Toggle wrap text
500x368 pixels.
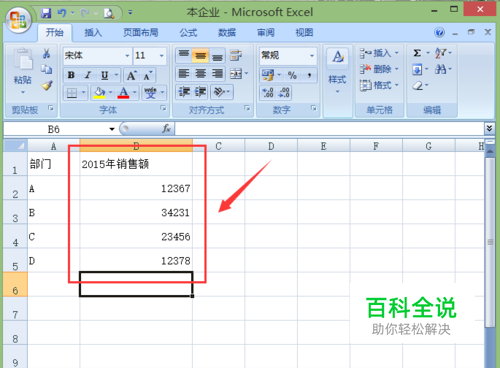pyautogui.click(x=236, y=55)
